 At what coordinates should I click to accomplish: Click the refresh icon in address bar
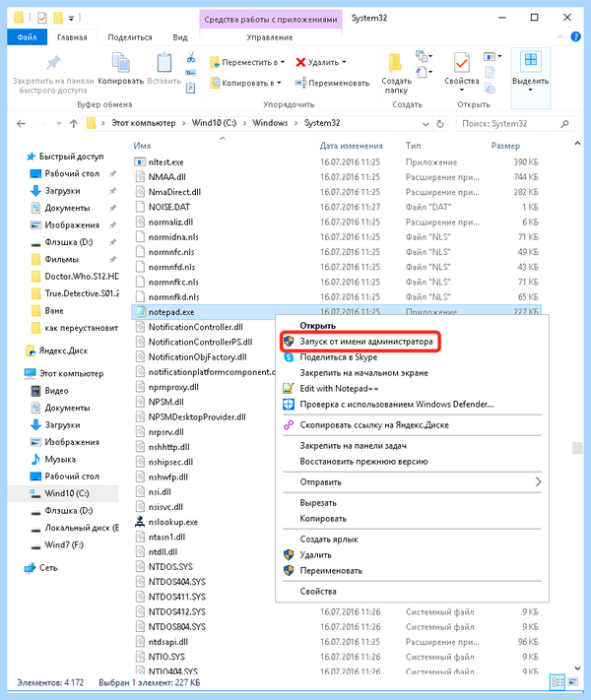[x=440, y=124]
